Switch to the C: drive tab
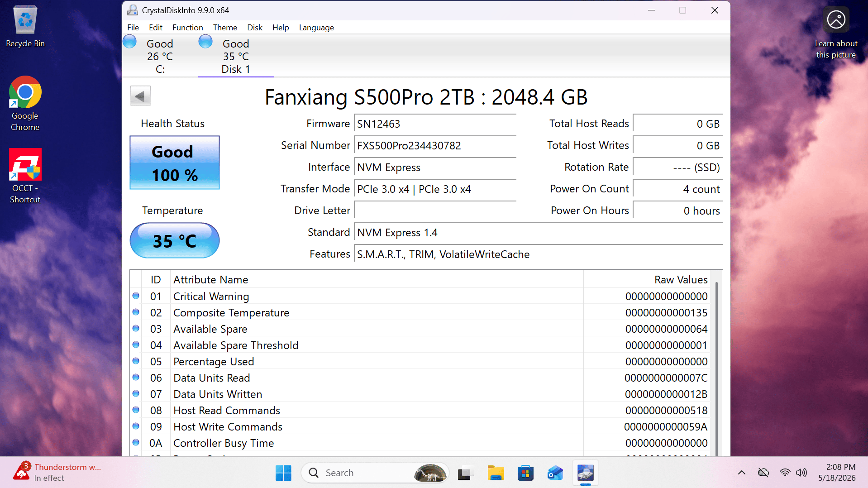The height and width of the screenshot is (488, 868). (160, 56)
